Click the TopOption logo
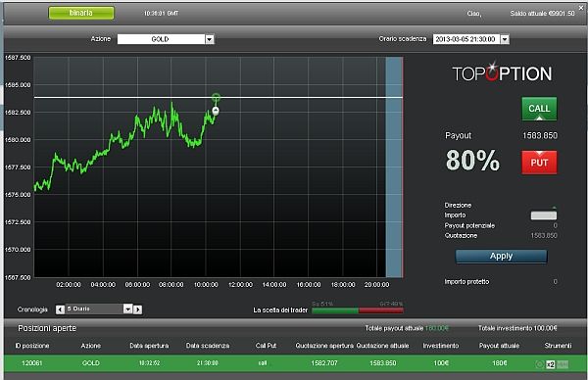Viewport: 588px width, 380px height. tap(502, 71)
